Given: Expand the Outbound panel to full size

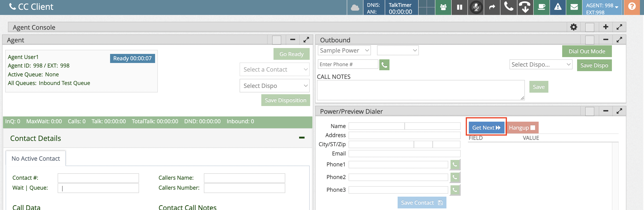Looking at the screenshot, I should (619, 40).
